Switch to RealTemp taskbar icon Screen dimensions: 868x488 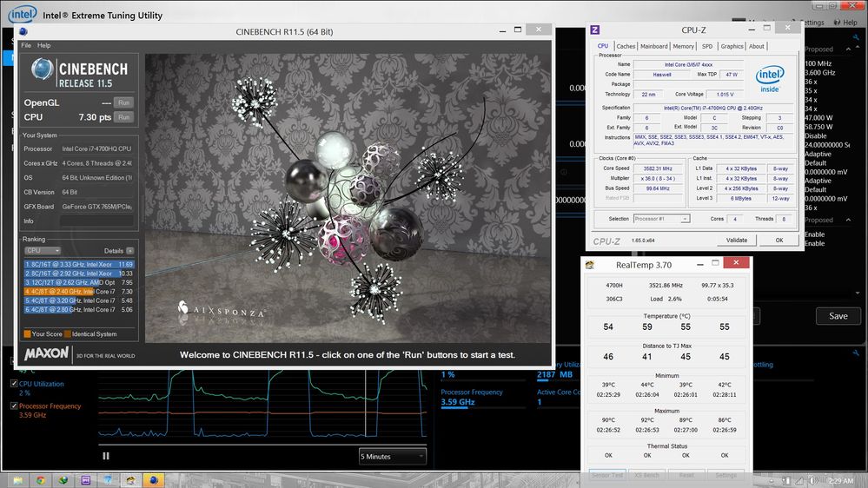point(130,480)
